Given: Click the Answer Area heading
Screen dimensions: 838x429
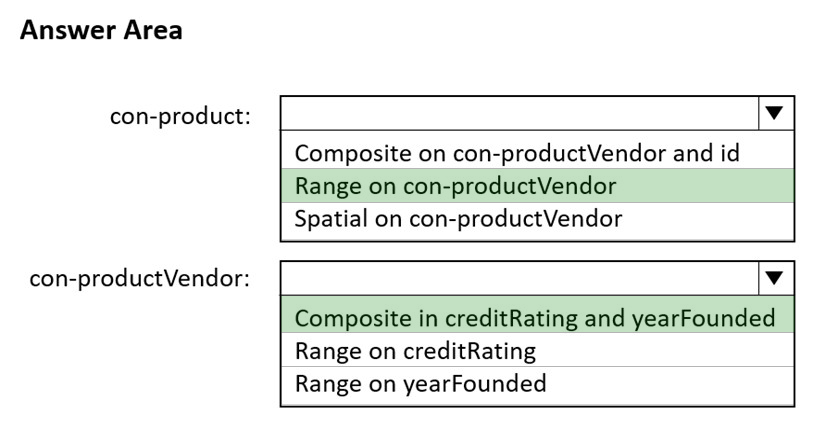Looking at the screenshot, I should (101, 30).
